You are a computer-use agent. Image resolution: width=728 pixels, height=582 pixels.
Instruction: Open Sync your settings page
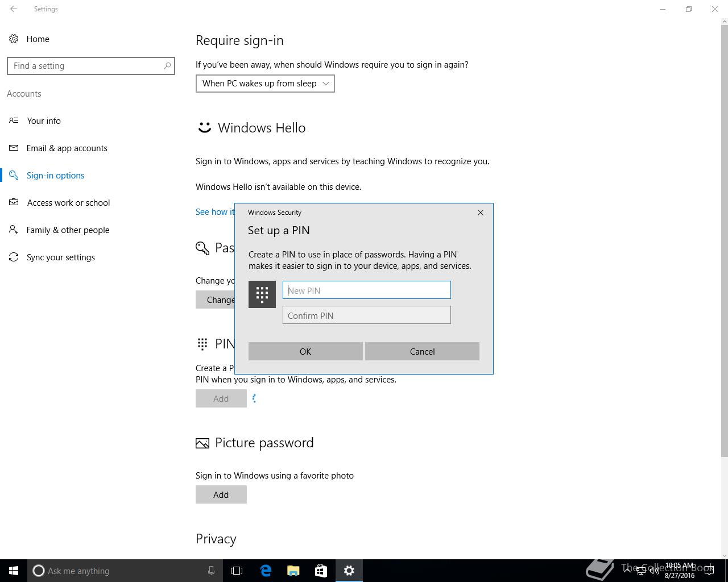click(x=60, y=257)
